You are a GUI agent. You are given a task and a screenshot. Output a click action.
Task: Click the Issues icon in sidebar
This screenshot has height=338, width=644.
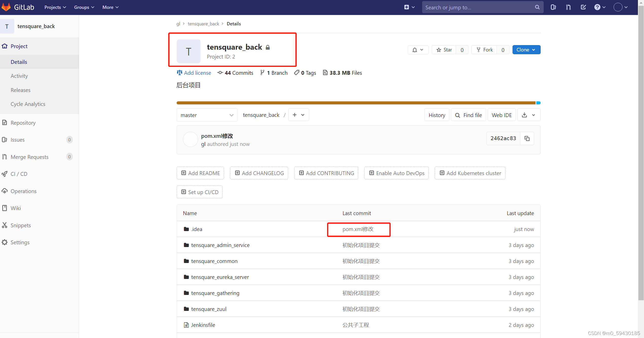[x=4, y=139]
